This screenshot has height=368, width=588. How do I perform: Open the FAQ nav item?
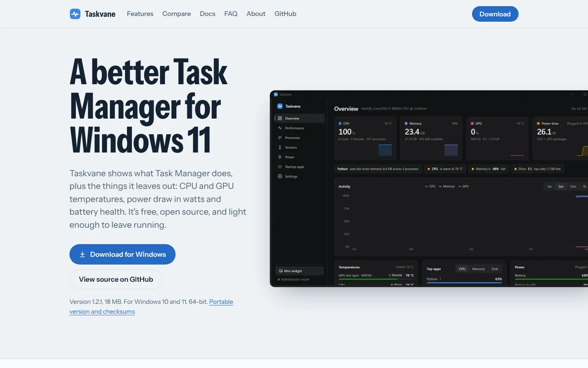[231, 14]
